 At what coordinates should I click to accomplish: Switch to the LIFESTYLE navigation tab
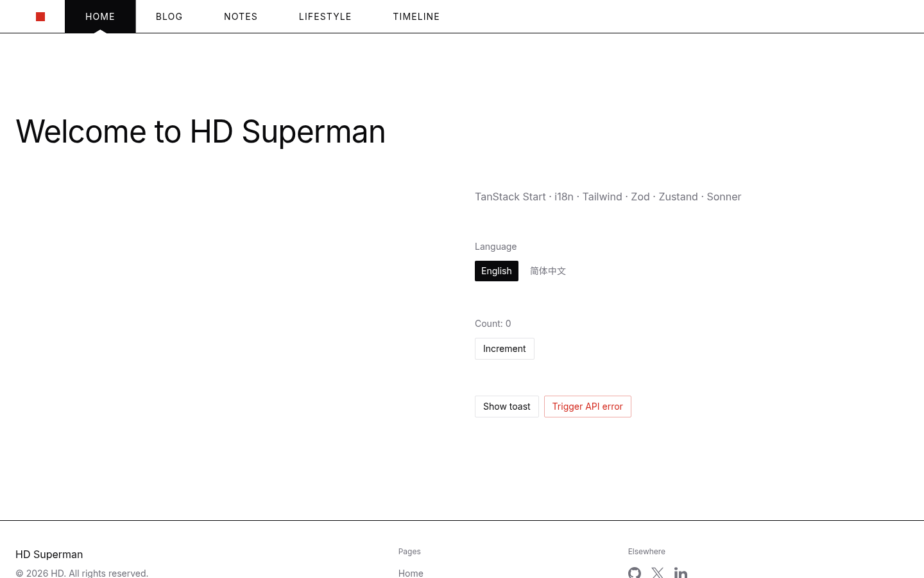325,17
